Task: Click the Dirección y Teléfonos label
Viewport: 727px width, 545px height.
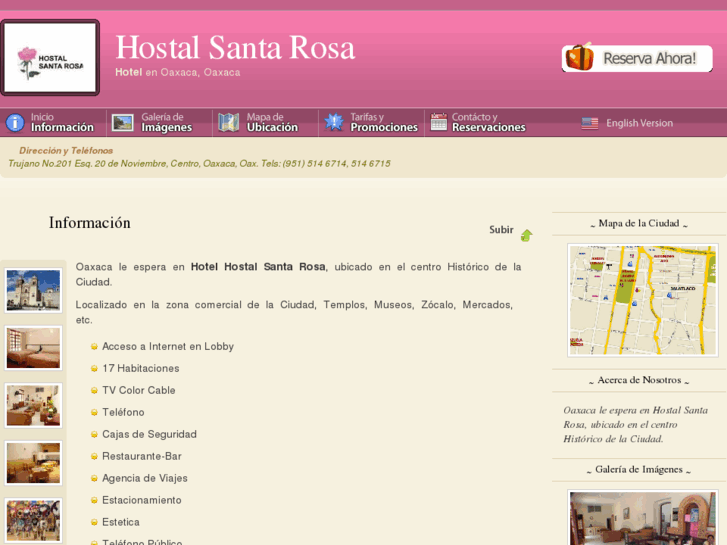Action: point(66,151)
